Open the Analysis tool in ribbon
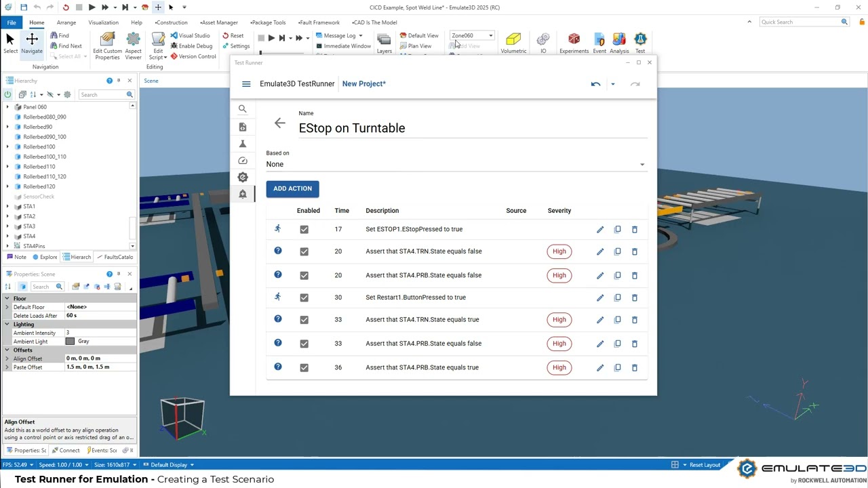 [x=619, y=43]
